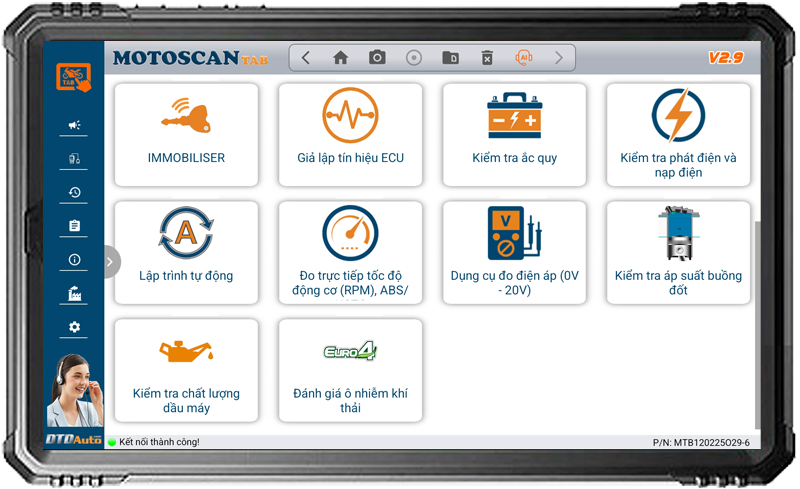Click the P/N: MTB120225029-6 serial number
This screenshot has width=800, height=489.
(x=701, y=443)
